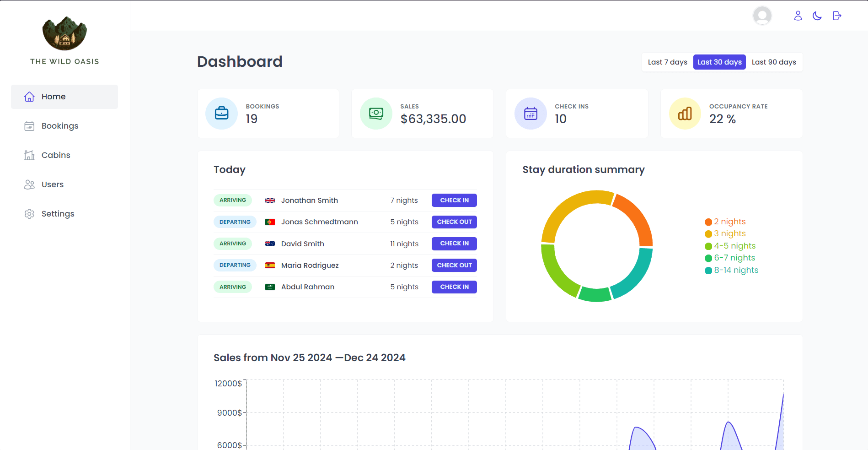
Task: Click the occupancy rate chart icon
Action: [685, 114]
